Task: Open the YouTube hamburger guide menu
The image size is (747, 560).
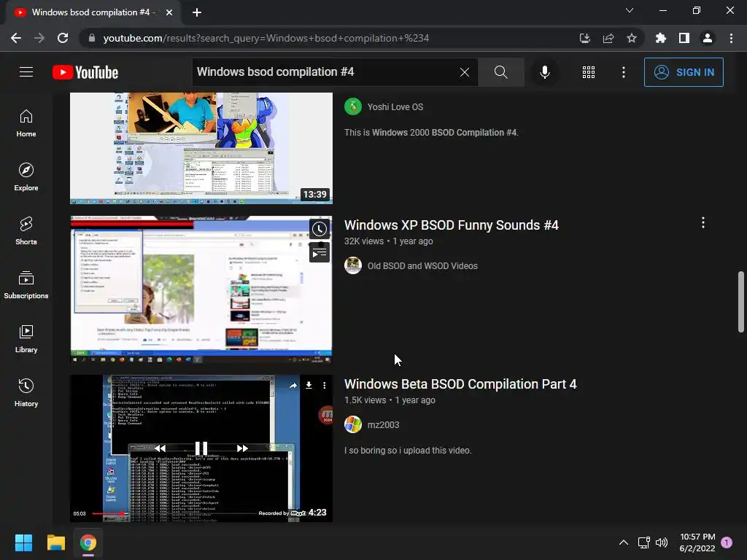Action: [x=26, y=72]
